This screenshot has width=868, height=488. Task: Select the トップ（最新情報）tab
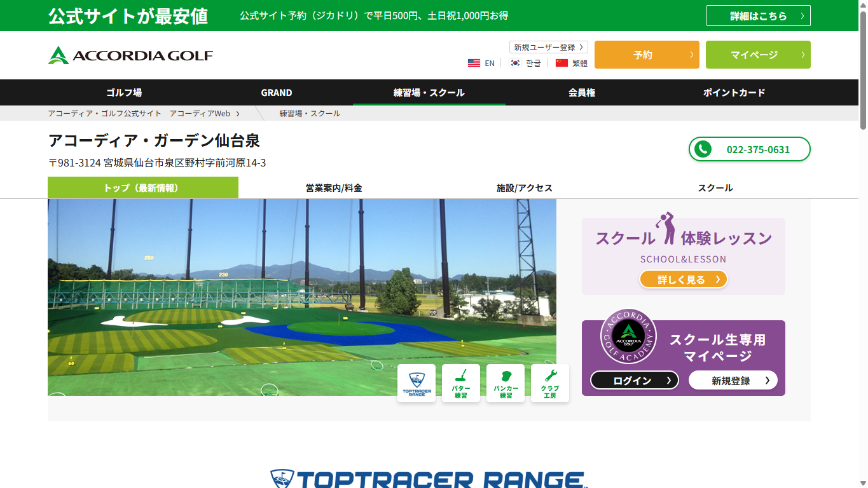[x=143, y=187]
